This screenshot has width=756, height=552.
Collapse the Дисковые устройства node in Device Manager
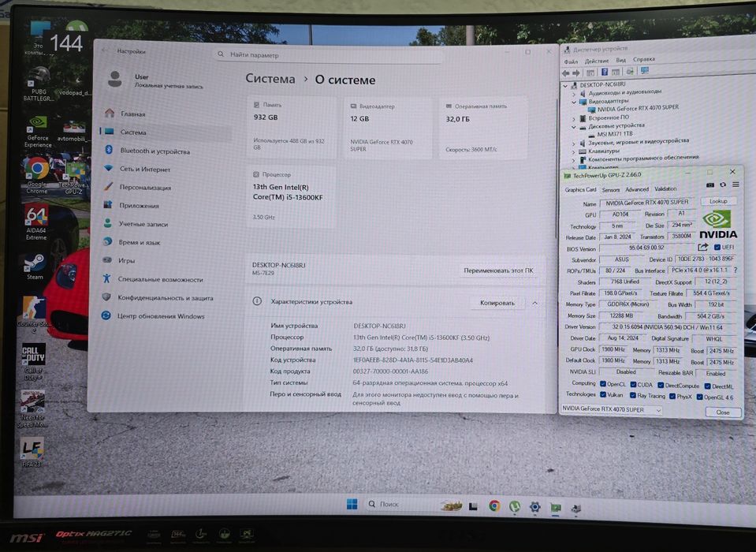pyautogui.click(x=574, y=127)
